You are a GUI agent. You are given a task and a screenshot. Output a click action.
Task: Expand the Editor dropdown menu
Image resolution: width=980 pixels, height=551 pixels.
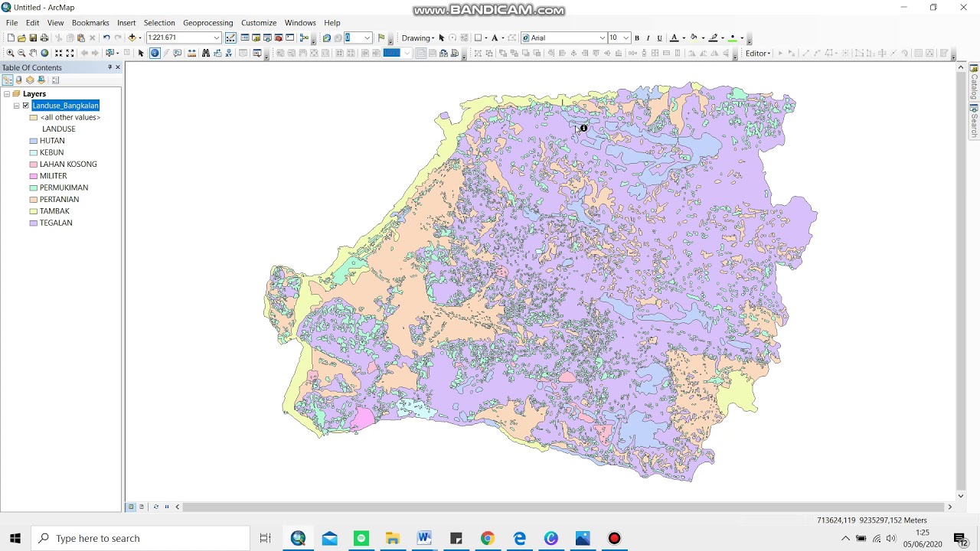point(758,53)
